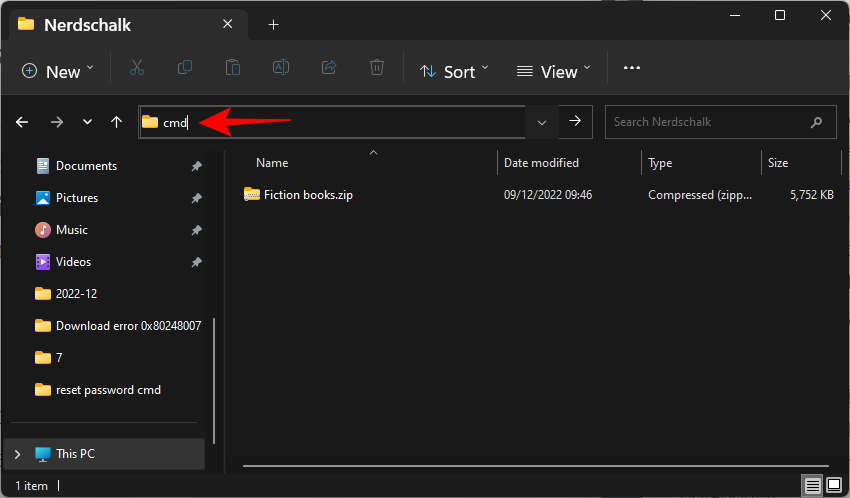
Task: Go up one folder level arrow
Action: click(x=117, y=122)
